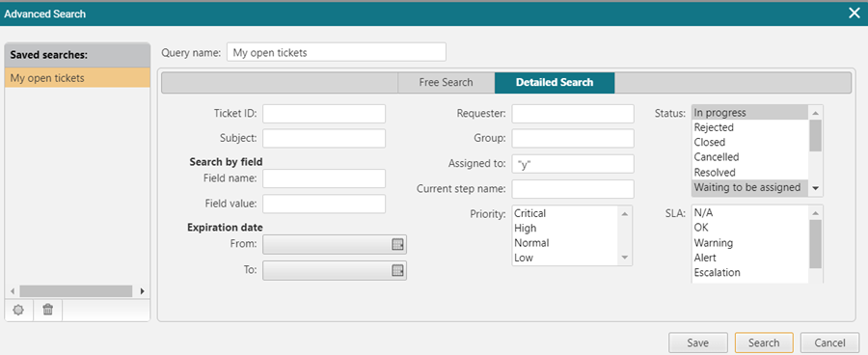Click saved searches scroll left arrow
868x355 pixels.
12,290
